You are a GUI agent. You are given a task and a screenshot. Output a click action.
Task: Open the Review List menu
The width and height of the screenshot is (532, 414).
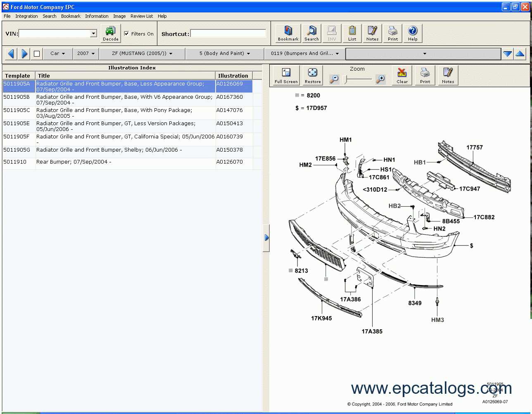[x=142, y=16]
